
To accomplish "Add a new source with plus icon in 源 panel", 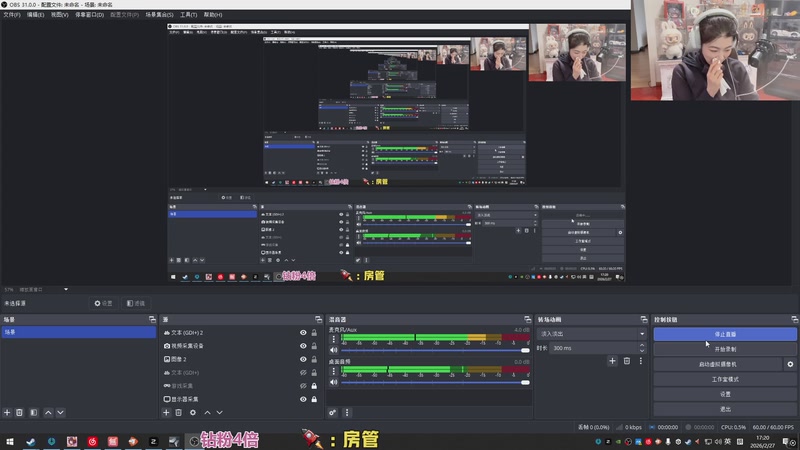I will point(166,412).
